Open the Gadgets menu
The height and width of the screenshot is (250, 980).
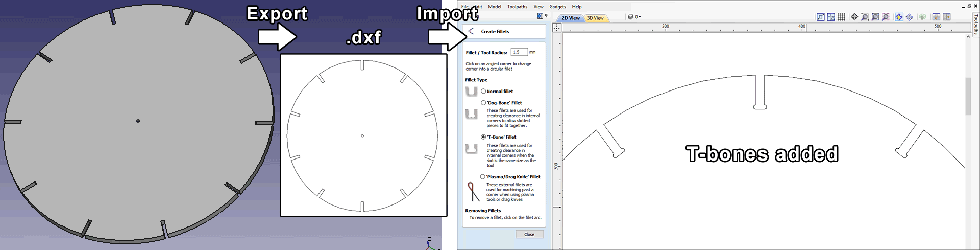557,7
